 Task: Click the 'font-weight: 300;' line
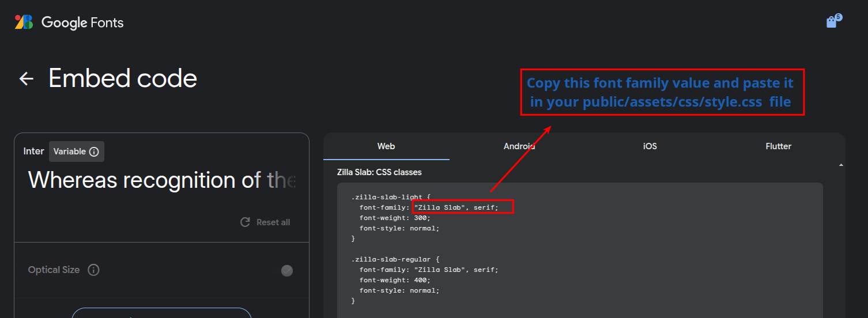pyautogui.click(x=395, y=218)
